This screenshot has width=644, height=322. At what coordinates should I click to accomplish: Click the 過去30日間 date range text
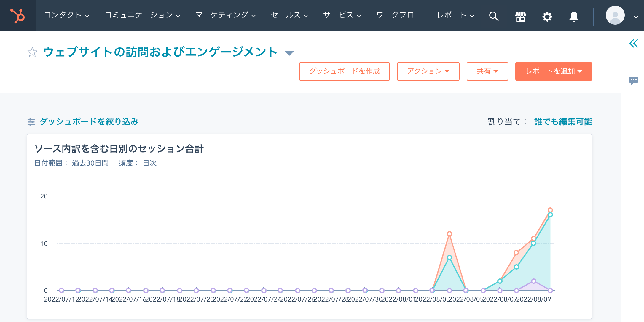tap(90, 163)
